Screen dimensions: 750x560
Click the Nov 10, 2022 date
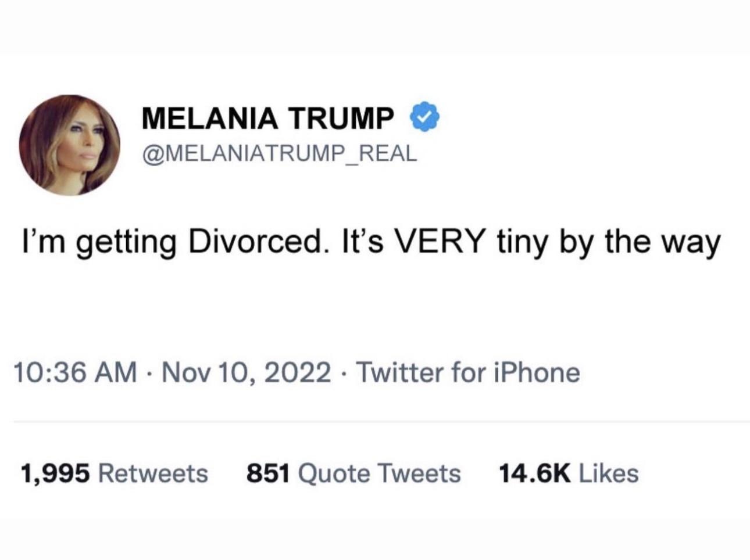(247, 372)
